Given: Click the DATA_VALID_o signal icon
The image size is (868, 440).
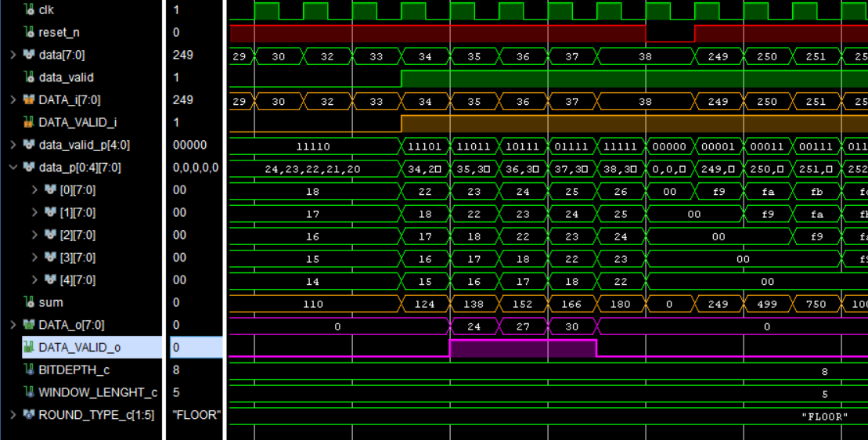Looking at the screenshot, I should coord(29,348).
